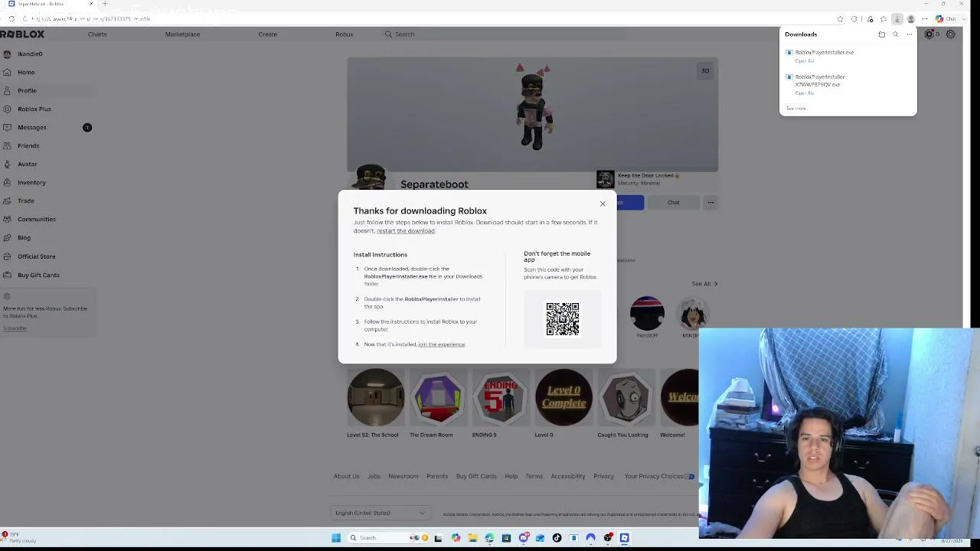Image resolution: width=980 pixels, height=551 pixels.
Task: Click the QR code for mobile app
Action: tap(563, 319)
